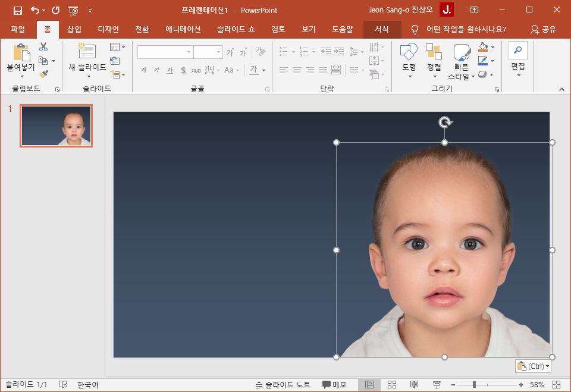Toggle underline formatting
The width and height of the screenshot is (571, 392).
click(x=170, y=70)
